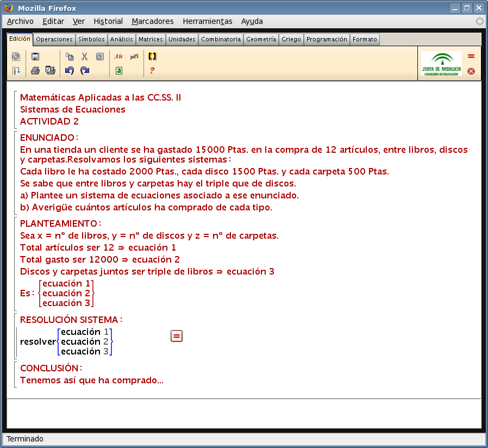Click the printer print icon
The height and width of the screenshot is (448, 488).
click(35, 71)
